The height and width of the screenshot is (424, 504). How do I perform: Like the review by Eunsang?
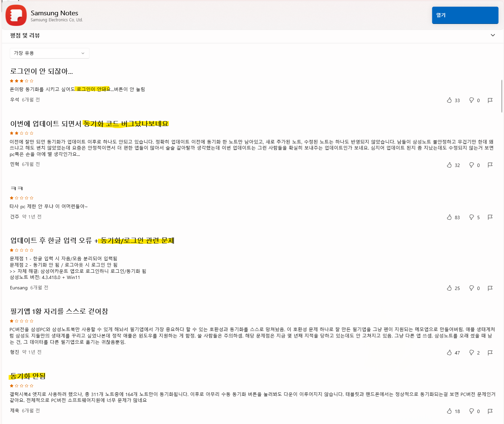tap(449, 288)
